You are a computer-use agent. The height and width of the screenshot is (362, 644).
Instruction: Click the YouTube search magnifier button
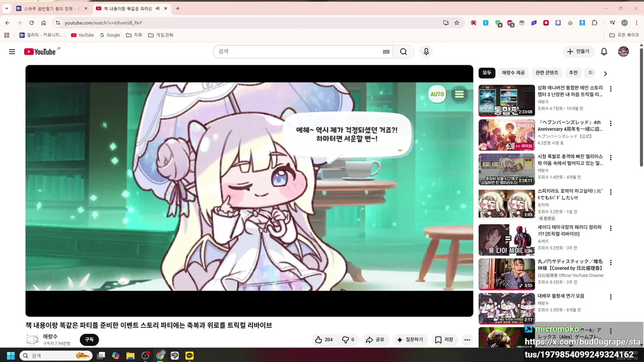(404, 52)
